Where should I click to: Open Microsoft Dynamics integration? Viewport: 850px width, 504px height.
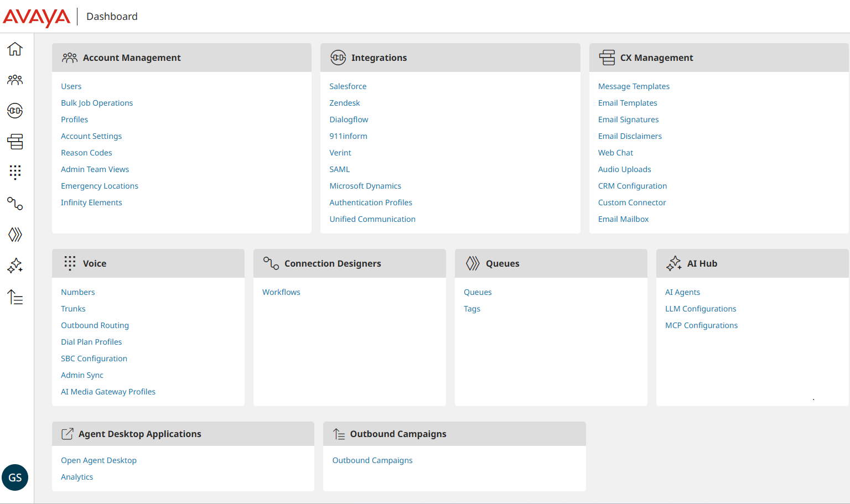tap(365, 186)
